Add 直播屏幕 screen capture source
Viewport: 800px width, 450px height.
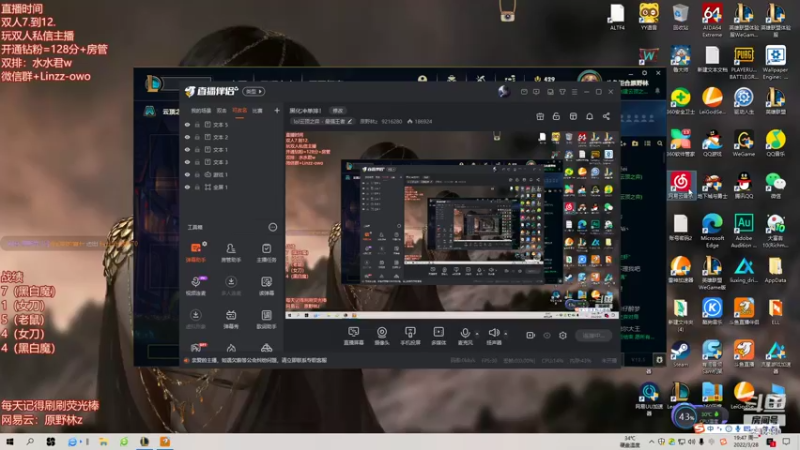[354, 336]
